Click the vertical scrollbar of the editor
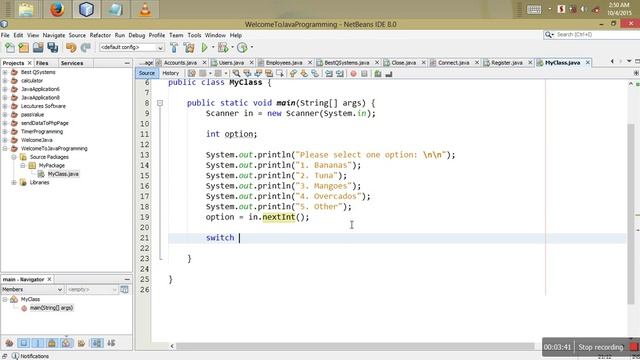 point(631,213)
